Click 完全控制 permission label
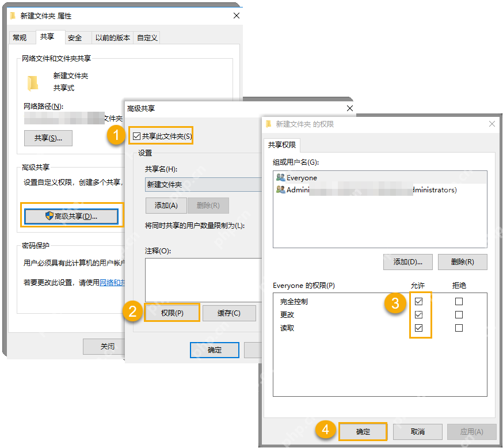Image resolution: width=503 pixels, height=448 pixels. [x=294, y=301]
